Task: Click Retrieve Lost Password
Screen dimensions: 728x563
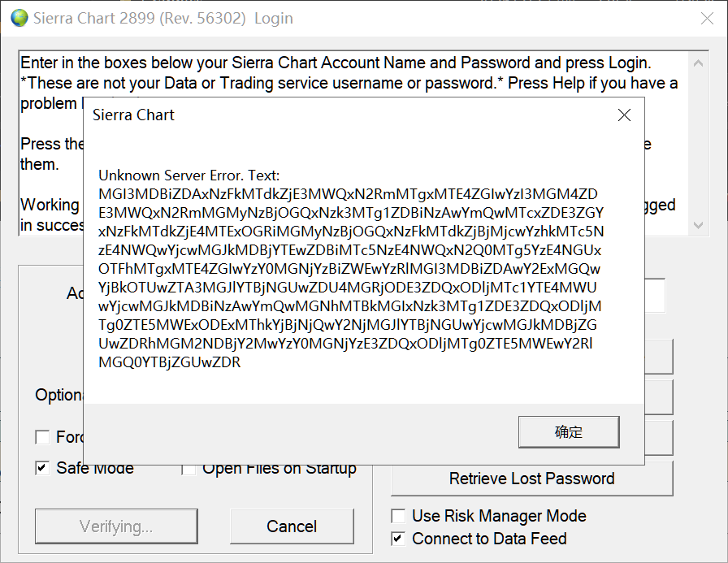Action: pyautogui.click(x=531, y=479)
